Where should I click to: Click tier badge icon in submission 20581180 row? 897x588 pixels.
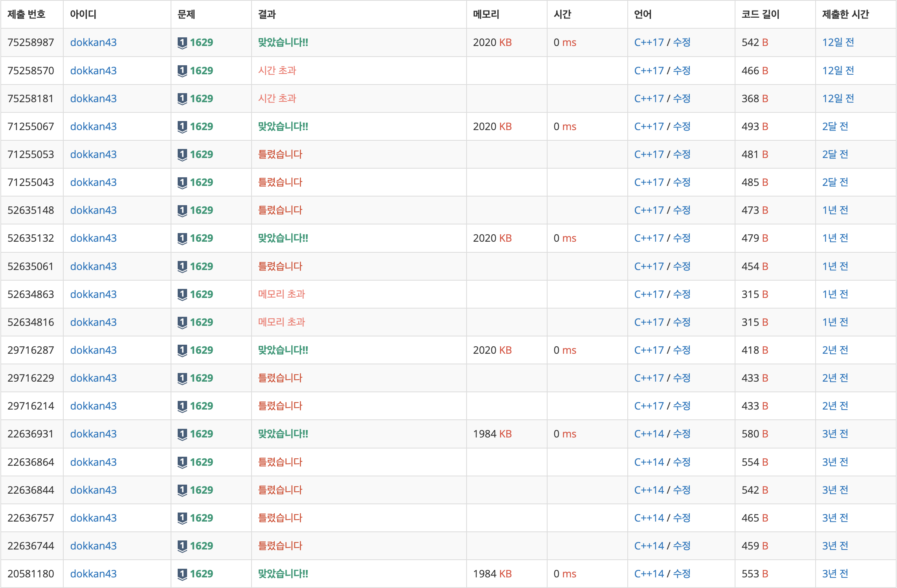coord(182,574)
